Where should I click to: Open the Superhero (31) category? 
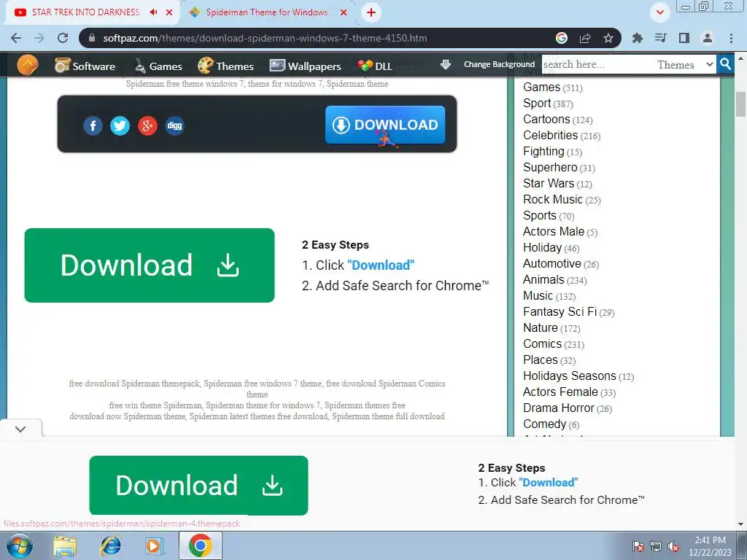tap(560, 168)
